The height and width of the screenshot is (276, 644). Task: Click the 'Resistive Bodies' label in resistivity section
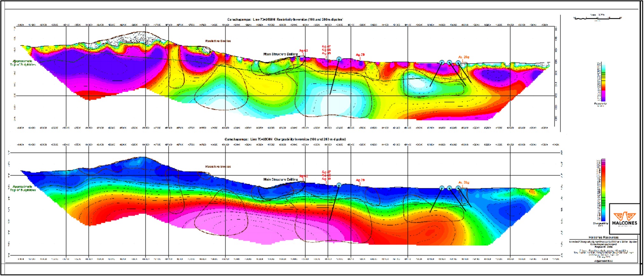pyautogui.click(x=218, y=41)
